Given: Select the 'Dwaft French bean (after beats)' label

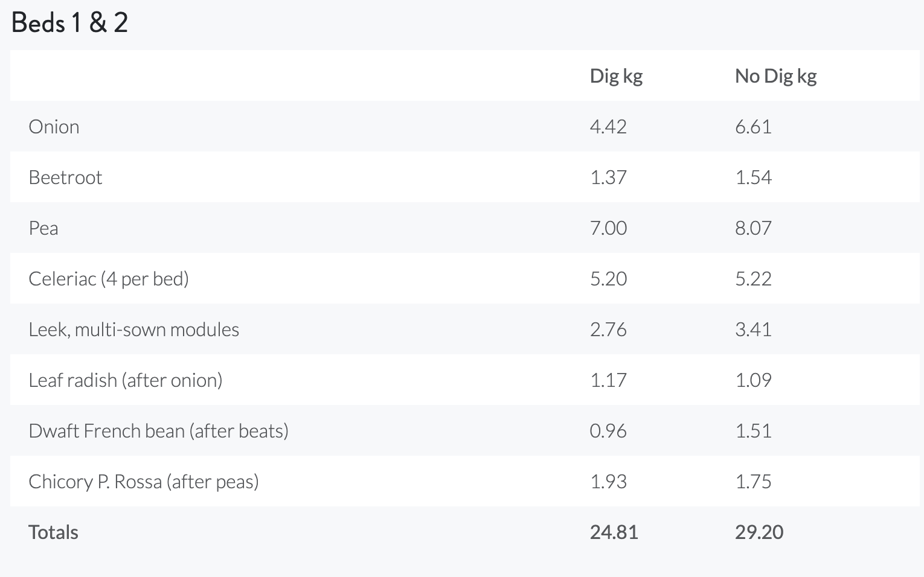Looking at the screenshot, I should [158, 431].
